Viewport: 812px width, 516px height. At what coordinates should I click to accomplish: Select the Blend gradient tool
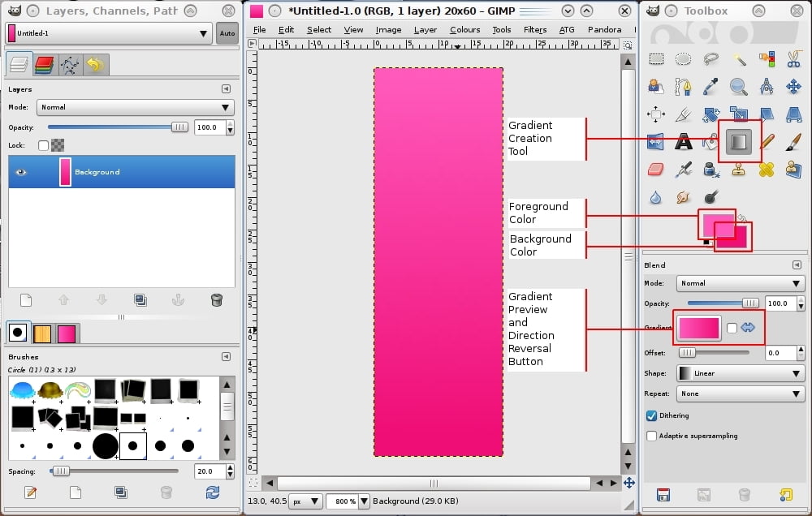(x=740, y=142)
